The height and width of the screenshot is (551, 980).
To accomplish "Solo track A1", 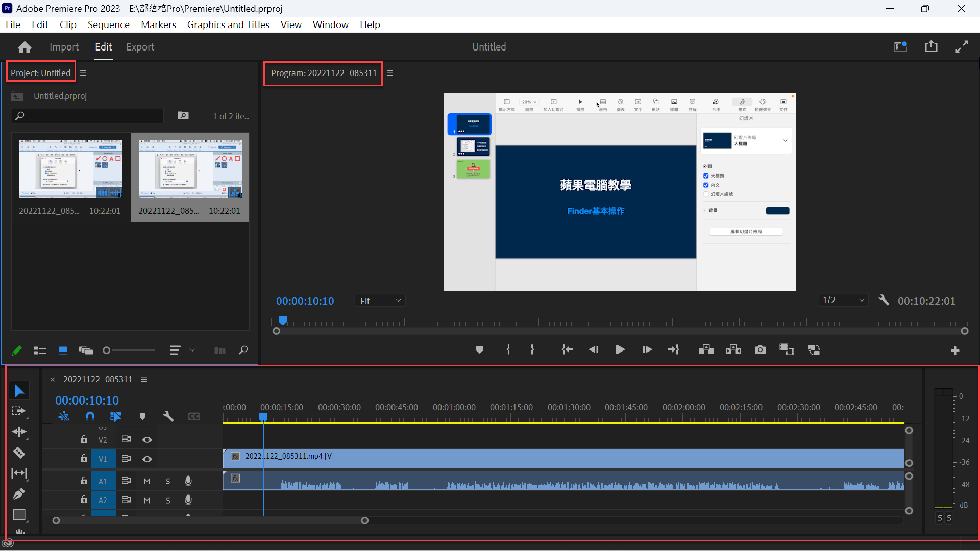I will pyautogui.click(x=168, y=481).
